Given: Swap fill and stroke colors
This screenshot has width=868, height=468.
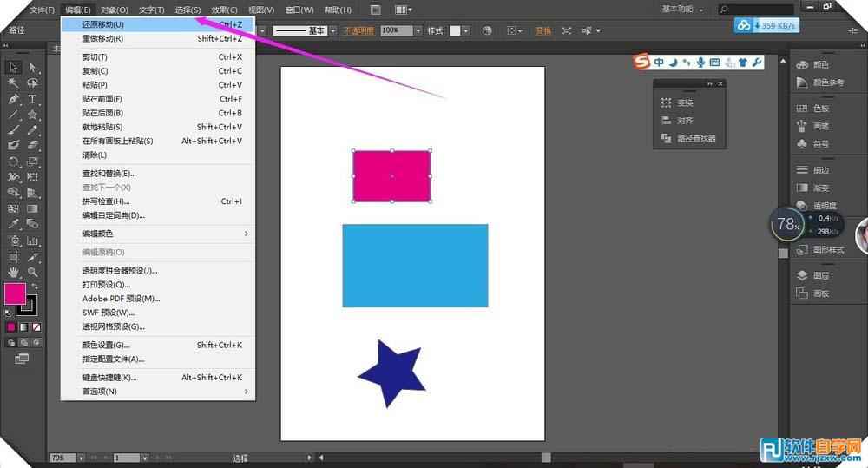Looking at the screenshot, I should (x=35, y=286).
